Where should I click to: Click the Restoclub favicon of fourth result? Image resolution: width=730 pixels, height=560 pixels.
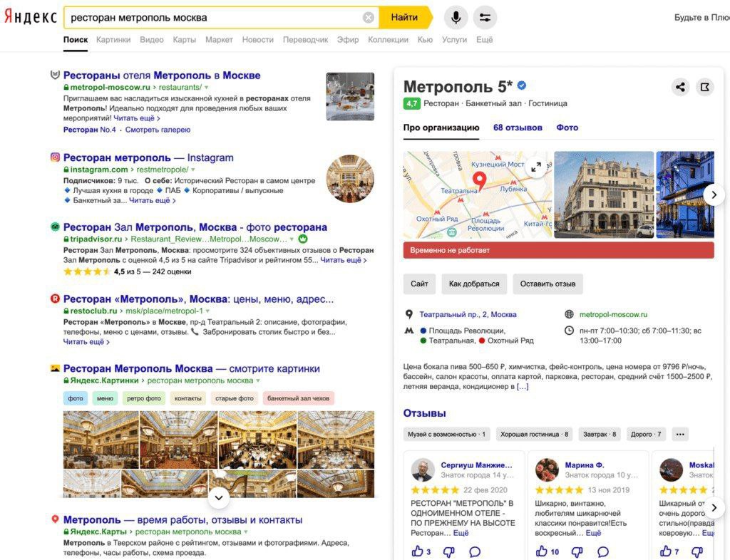point(55,299)
